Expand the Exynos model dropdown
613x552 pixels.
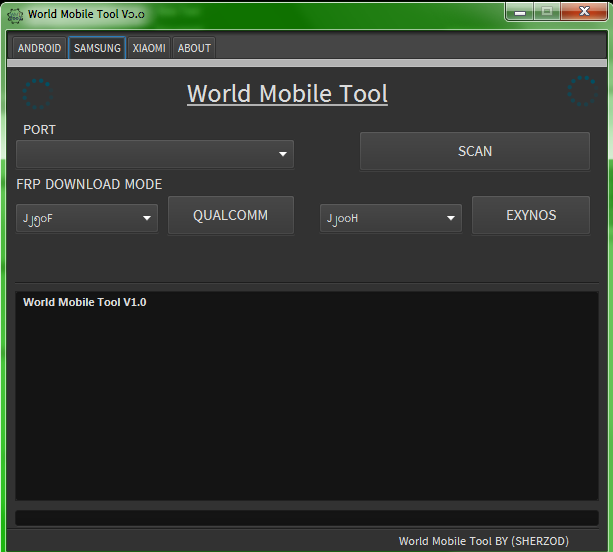(x=391, y=218)
